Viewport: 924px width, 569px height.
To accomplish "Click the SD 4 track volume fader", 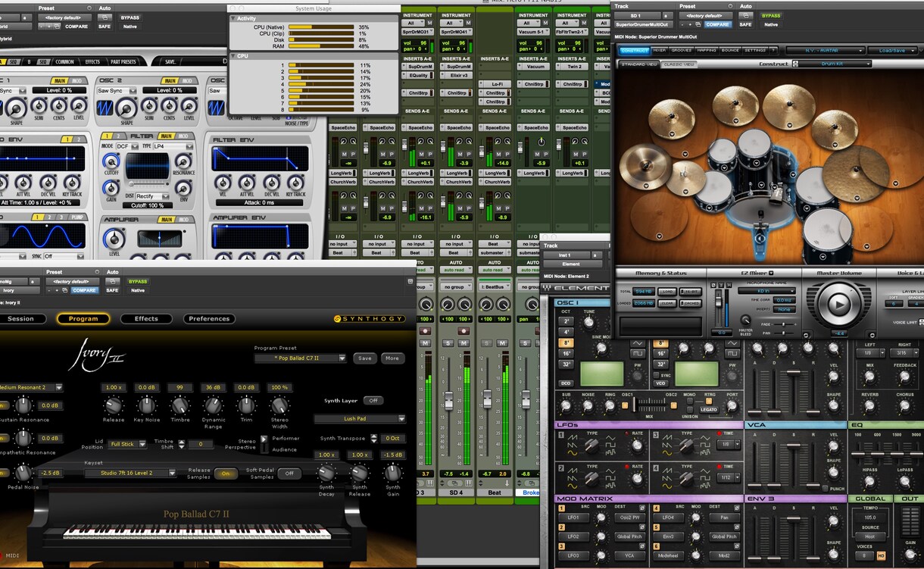I will point(448,399).
